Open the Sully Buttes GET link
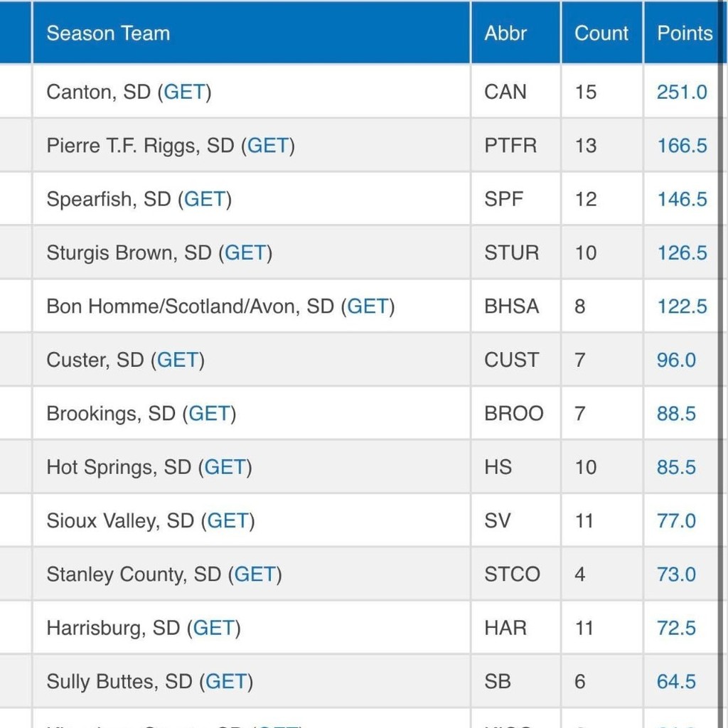Viewport: 728px width, 728px height. 226,682
